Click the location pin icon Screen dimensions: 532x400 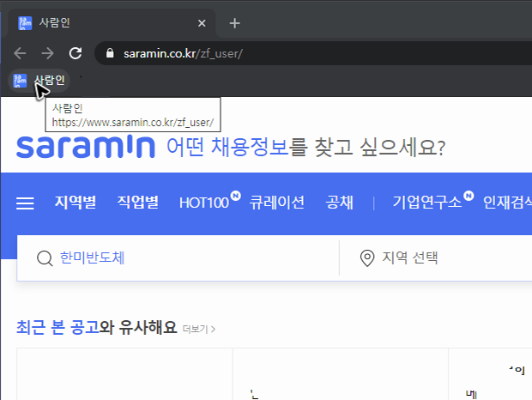coord(367,258)
